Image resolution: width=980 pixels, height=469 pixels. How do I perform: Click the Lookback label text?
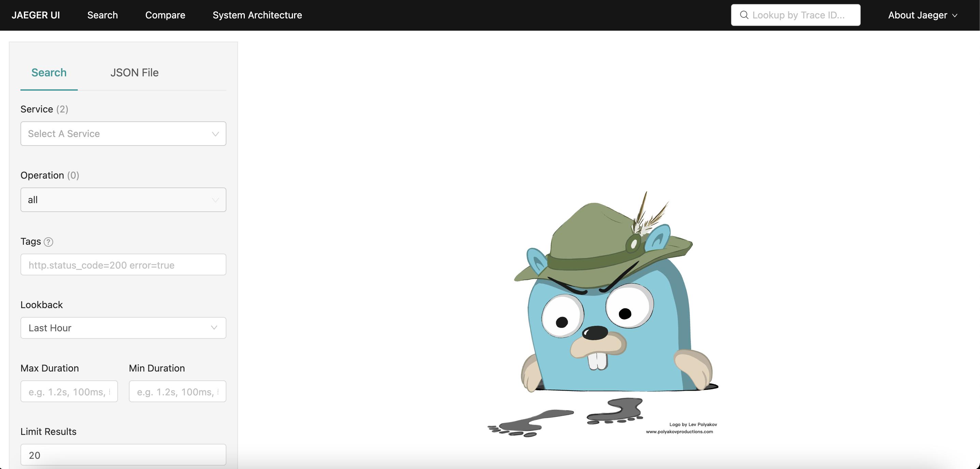click(42, 305)
